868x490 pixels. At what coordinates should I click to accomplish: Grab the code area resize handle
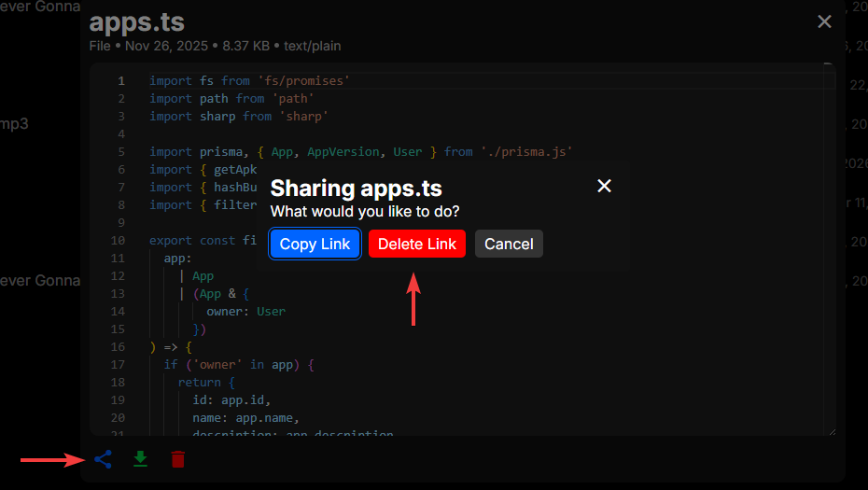[831, 430]
